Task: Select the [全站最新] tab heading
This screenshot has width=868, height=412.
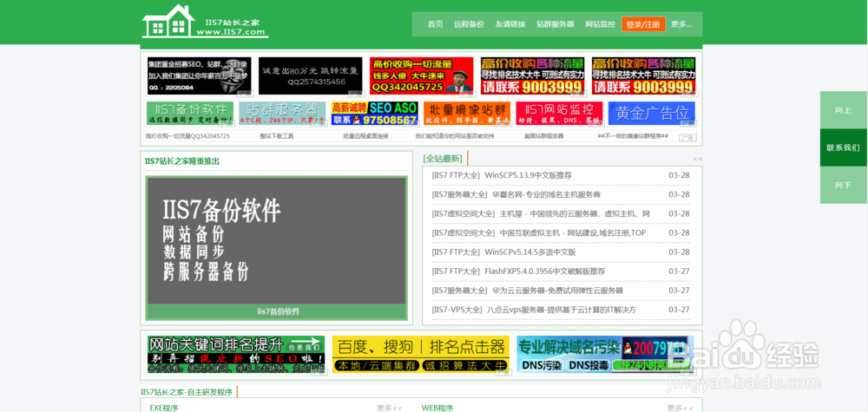Action: tap(443, 159)
